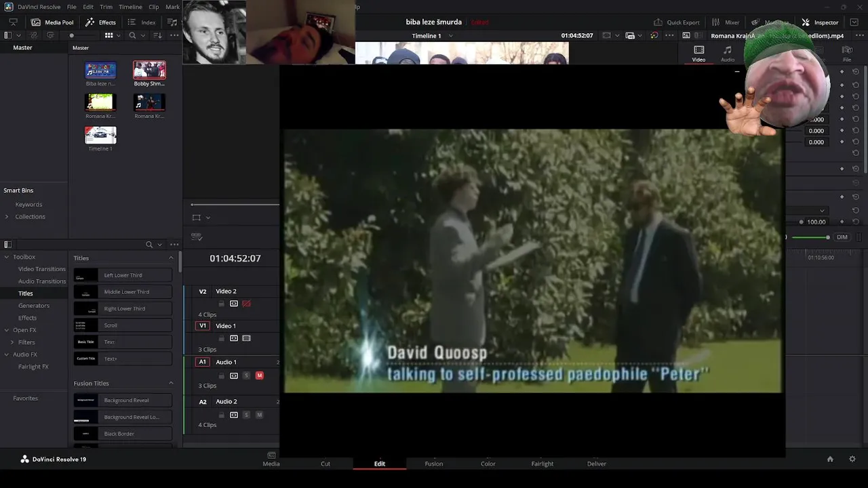Select Video Transitions in Toolbox
The image size is (868, 488).
tap(42, 269)
